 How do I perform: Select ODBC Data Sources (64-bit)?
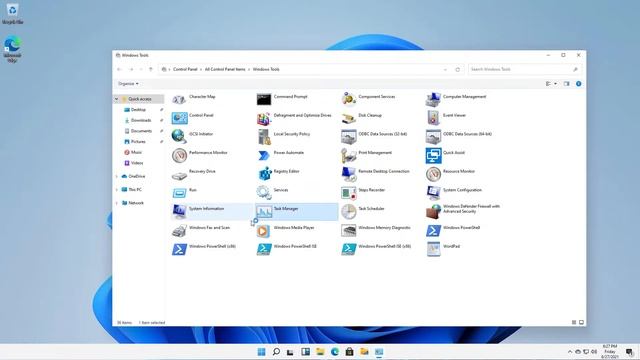pos(459,136)
